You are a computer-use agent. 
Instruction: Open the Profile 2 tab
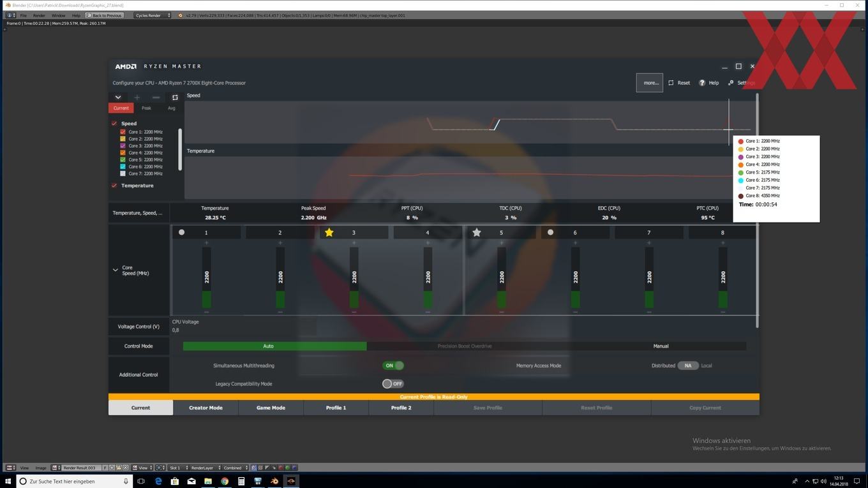pyautogui.click(x=401, y=408)
